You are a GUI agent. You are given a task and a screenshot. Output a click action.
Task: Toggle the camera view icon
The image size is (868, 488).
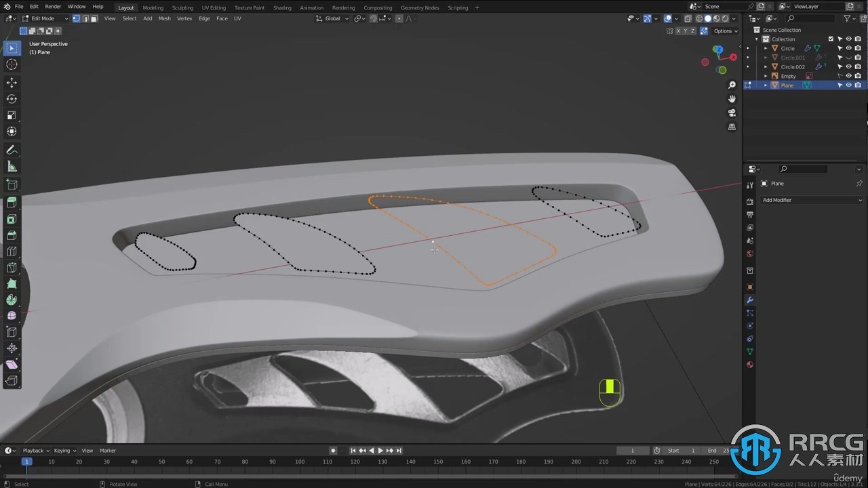pyautogui.click(x=732, y=113)
